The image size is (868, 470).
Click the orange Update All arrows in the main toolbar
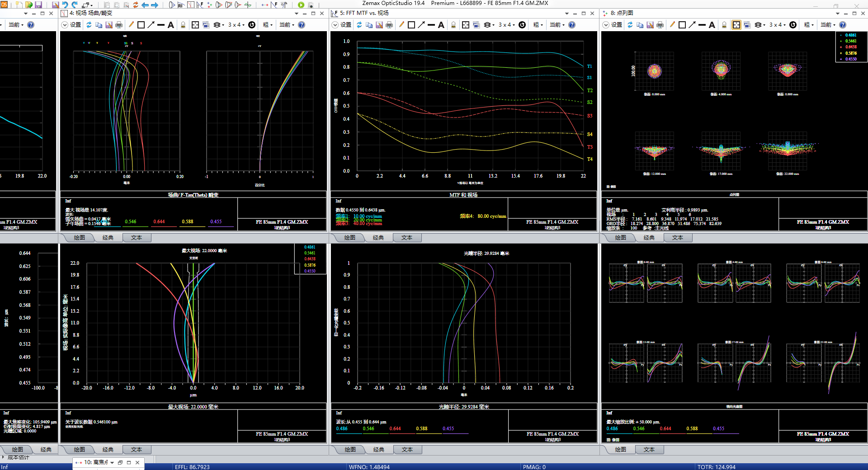(135, 5)
